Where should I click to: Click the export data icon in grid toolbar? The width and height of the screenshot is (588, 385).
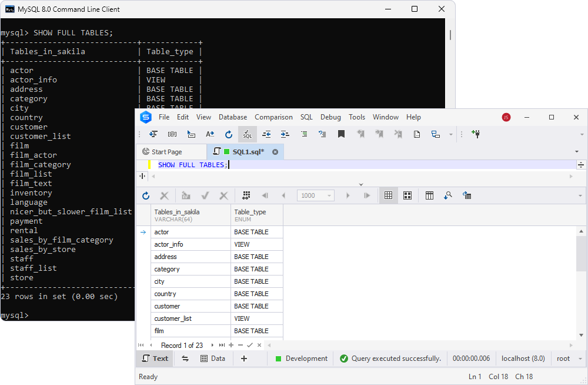tap(467, 195)
